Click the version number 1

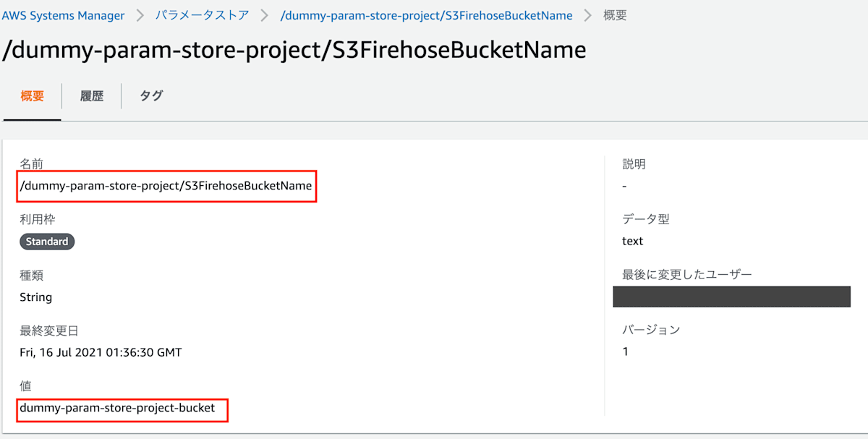point(625,351)
